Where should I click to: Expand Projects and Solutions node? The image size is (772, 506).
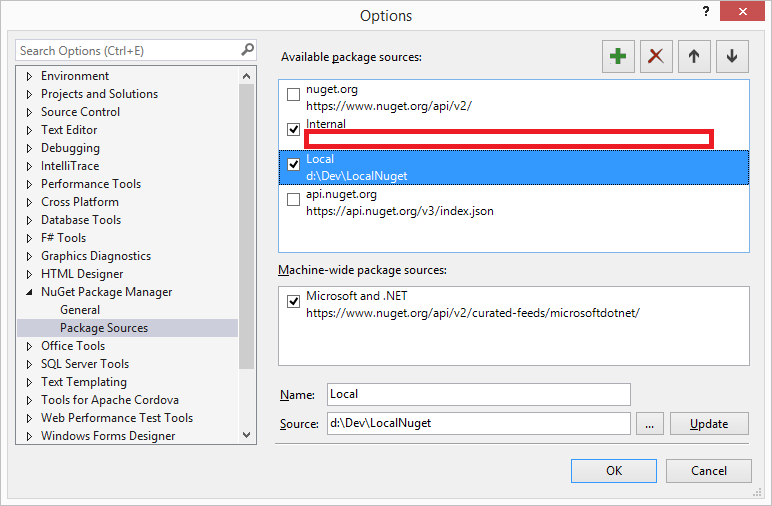pos(29,94)
